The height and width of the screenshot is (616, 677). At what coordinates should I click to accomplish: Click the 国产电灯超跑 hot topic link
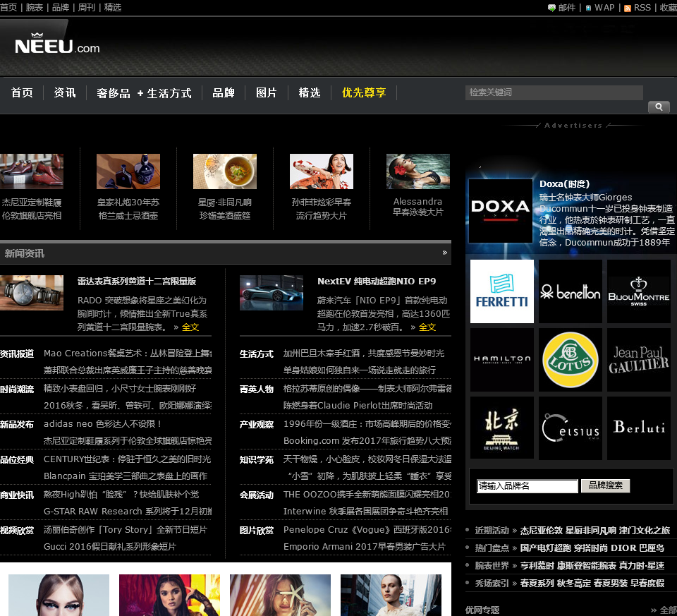[545, 548]
